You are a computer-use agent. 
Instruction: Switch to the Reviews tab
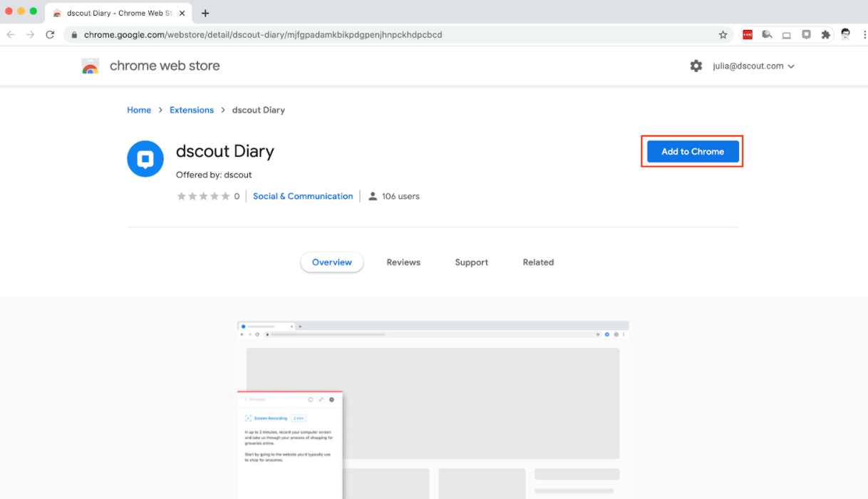click(403, 262)
